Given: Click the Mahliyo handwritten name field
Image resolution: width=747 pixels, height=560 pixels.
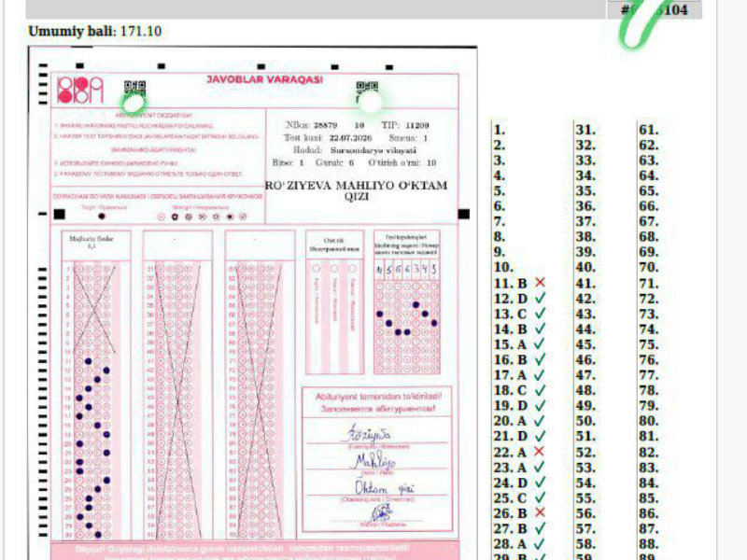Looking at the screenshot, I should click(376, 461).
